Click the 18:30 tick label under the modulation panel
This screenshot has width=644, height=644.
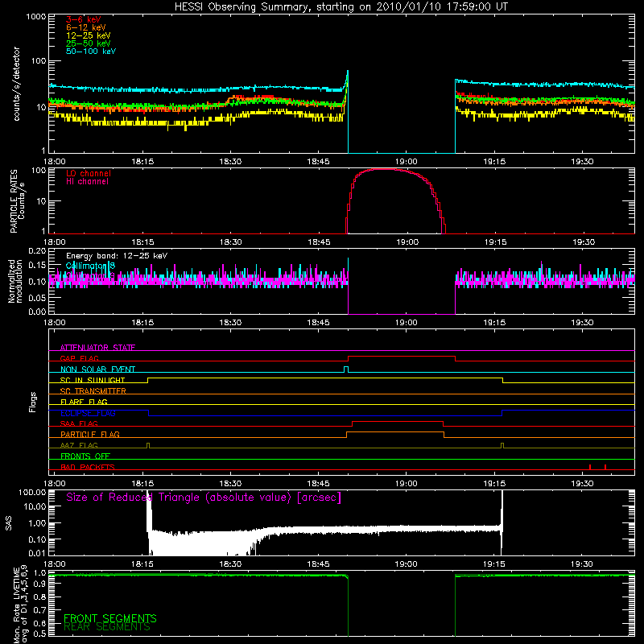click(230, 323)
